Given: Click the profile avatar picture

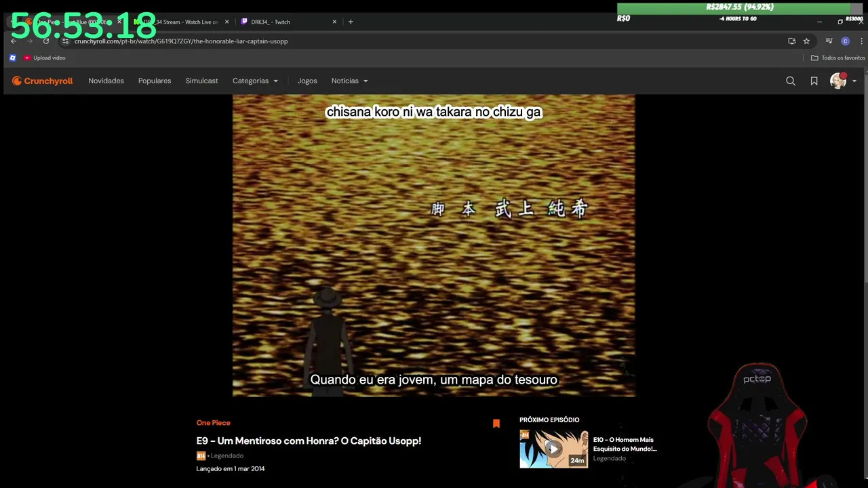Looking at the screenshot, I should tap(839, 81).
